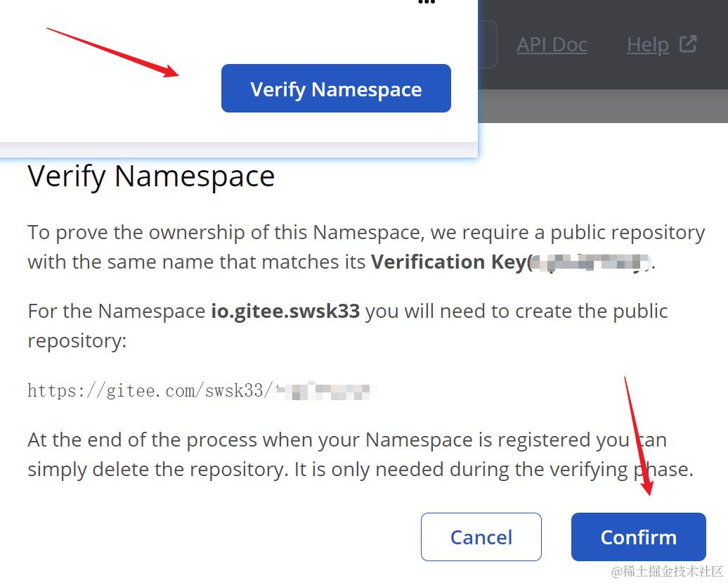This screenshot has width=728, height=583.
Task: Open the API Doc link
Action: tap(552, 45)
